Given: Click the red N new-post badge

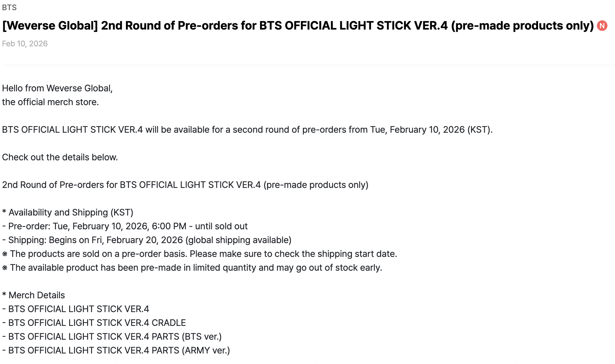Looking at the screenshot, I should click(x=602, y=26).
